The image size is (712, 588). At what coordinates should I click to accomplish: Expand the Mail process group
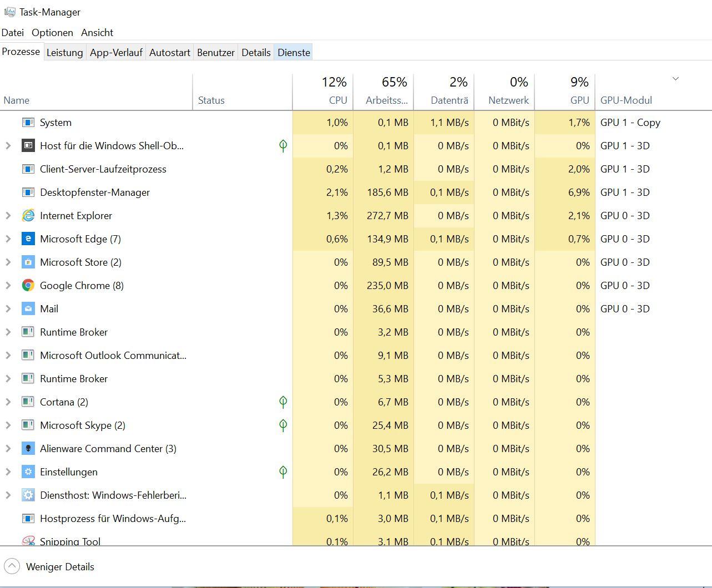(x=8, y=309)
